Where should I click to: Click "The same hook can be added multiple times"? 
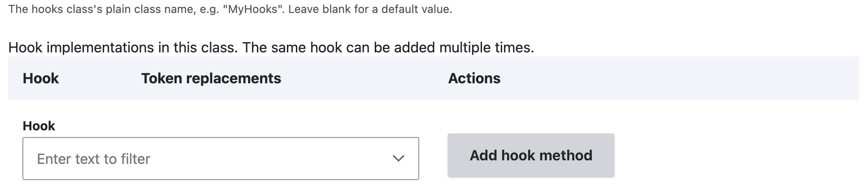coord(388,47)
